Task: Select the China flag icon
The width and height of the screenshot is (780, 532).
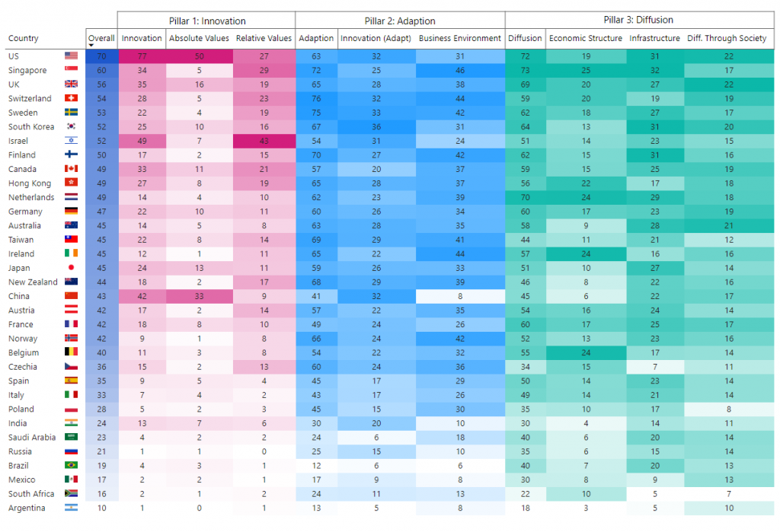Action: pos(72,296)
